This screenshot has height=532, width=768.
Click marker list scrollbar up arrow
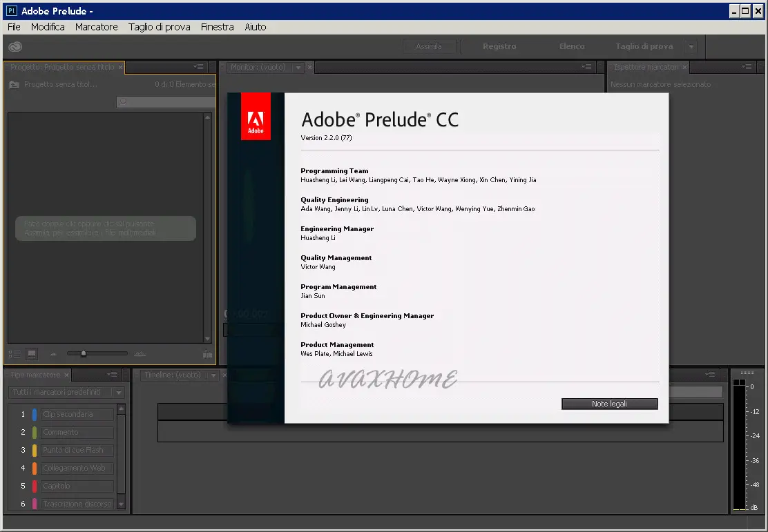click(122, 408)
